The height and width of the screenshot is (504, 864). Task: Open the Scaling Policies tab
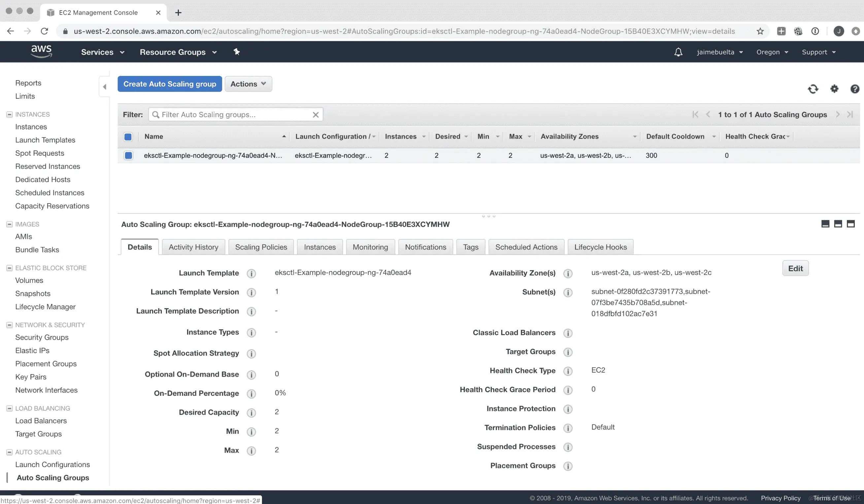pos(261,247)
